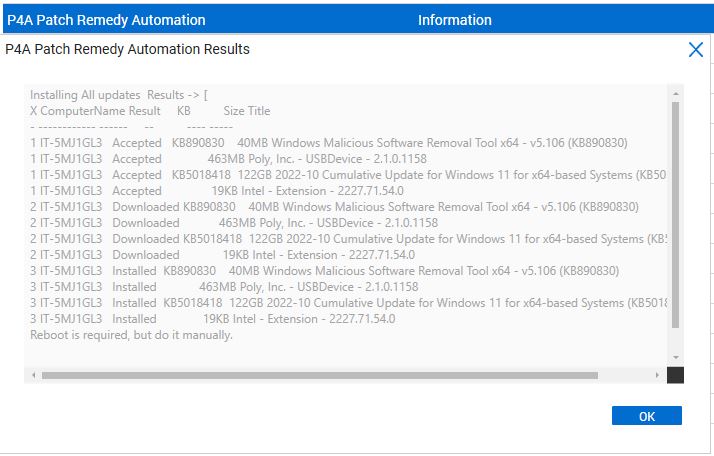Viewport: 714px width, 456px height.
Task: Click the 'Installing All updates Results' line
Action: tap(119, 95)
